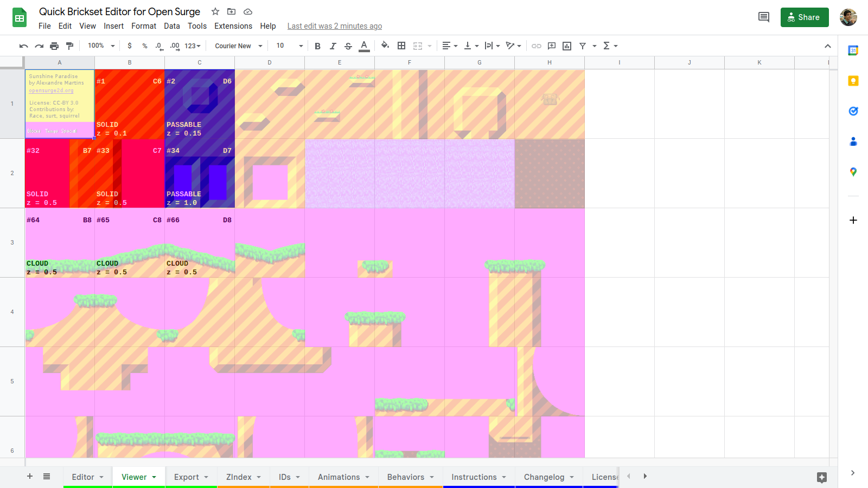The height and width of the screenshot is (488, 868).
Task: Switch to the Animations sheet tab
Action: tap(344, 477)
